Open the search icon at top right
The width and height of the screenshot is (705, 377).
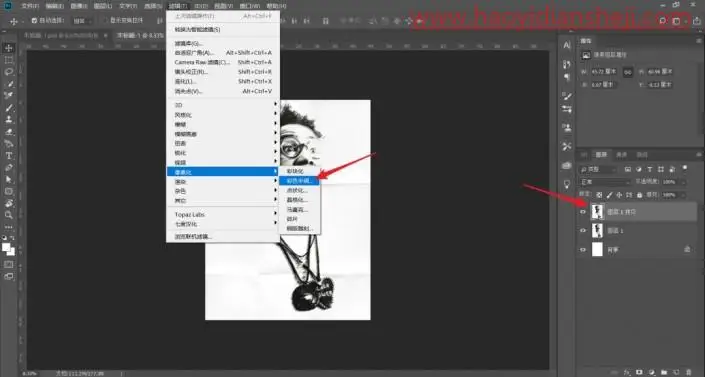tap(662, 21)
